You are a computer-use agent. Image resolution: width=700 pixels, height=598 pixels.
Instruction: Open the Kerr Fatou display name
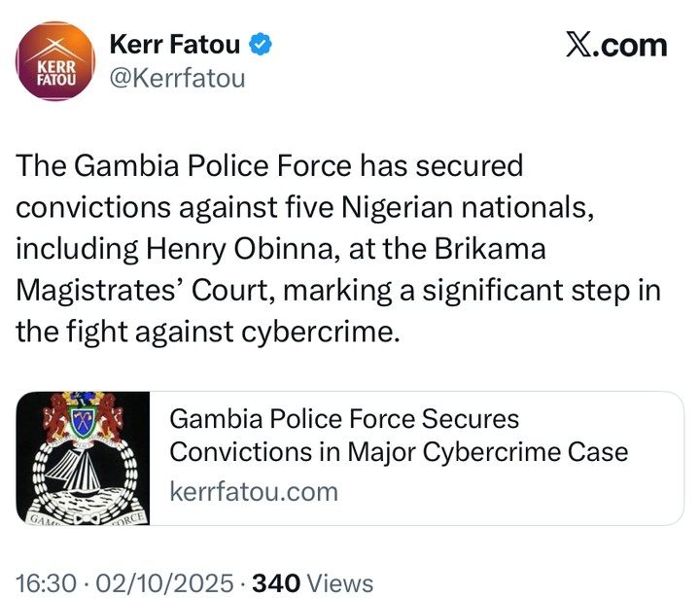(178, 44)
